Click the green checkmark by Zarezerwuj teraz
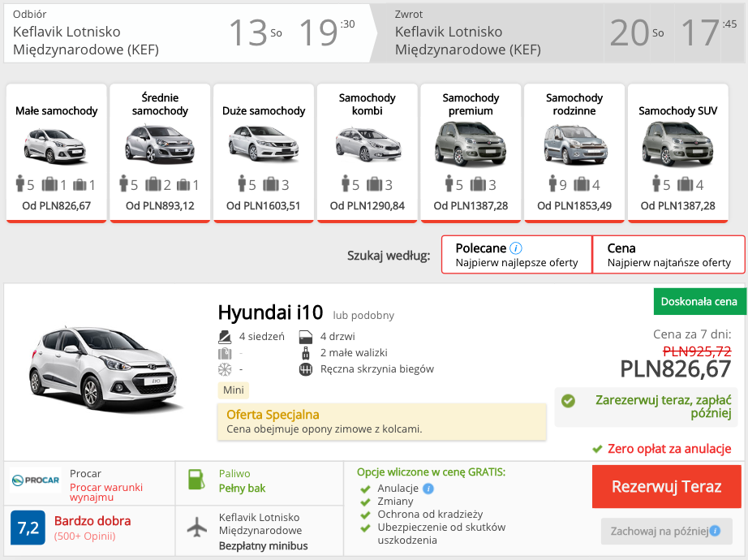The image size is (748, 560). (568, 401)
